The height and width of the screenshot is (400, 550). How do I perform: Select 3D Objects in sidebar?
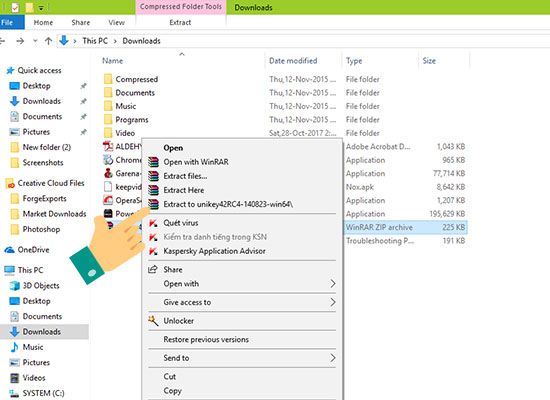[x=41, y=286]
